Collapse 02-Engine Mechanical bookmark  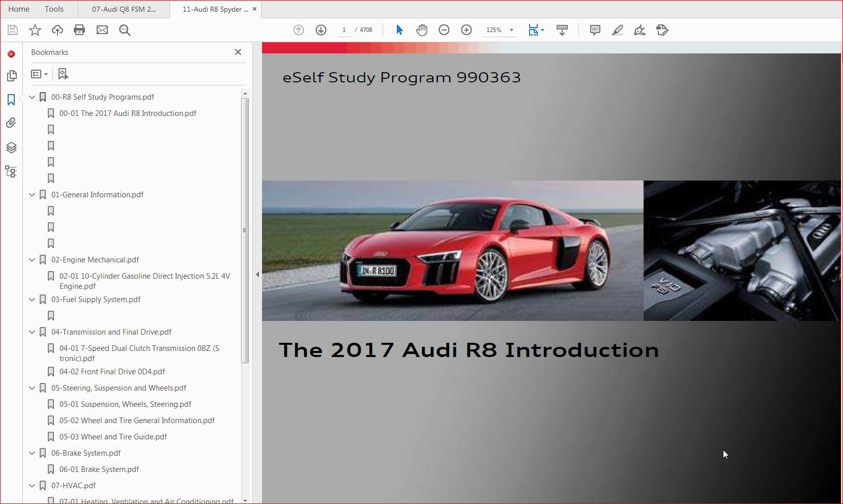click(x=32, y=260)
